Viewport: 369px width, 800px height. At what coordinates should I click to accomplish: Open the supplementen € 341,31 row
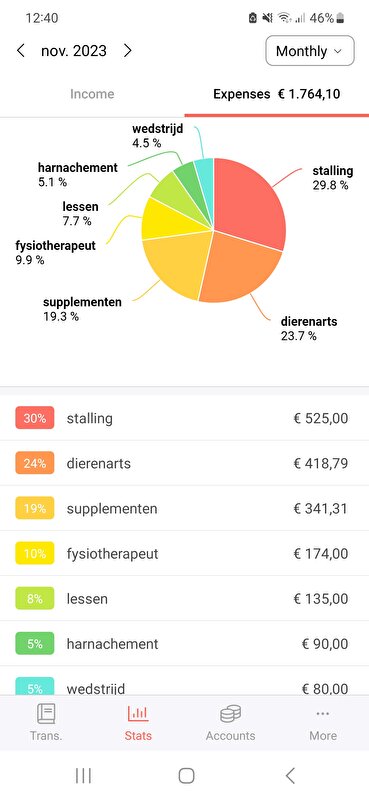pyautogui.click(x=184, y=508)
